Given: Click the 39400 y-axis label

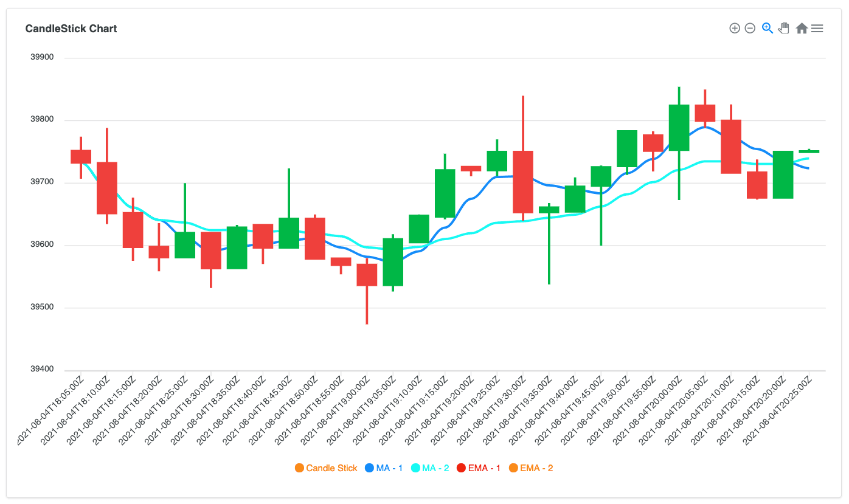Looking at the screenshot, I should (x=42, y=370).
